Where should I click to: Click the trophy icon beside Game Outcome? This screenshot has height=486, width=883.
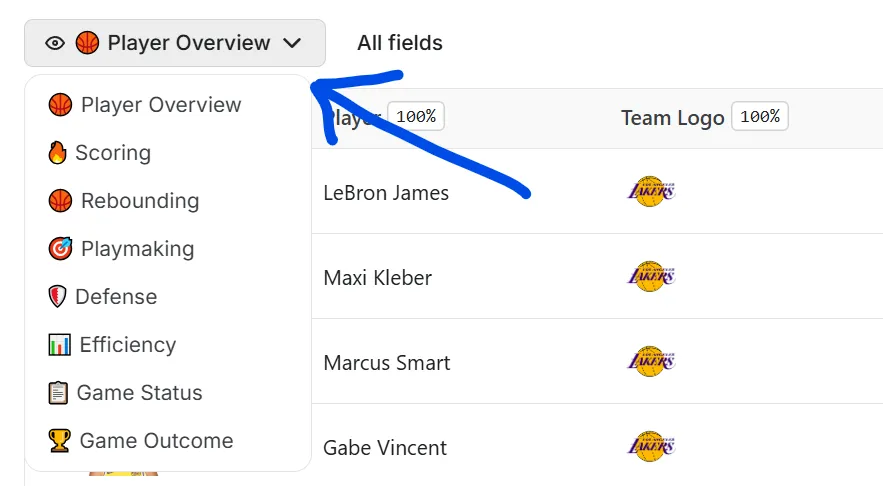[59, 441]
